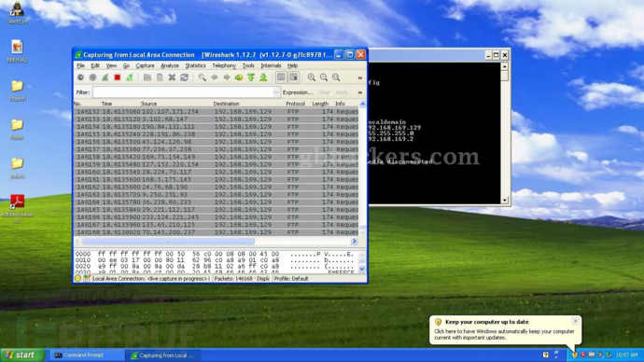The width and height of the screenshot is (644, 362).
Task: Open the View menu
Action: coord(111,65)
